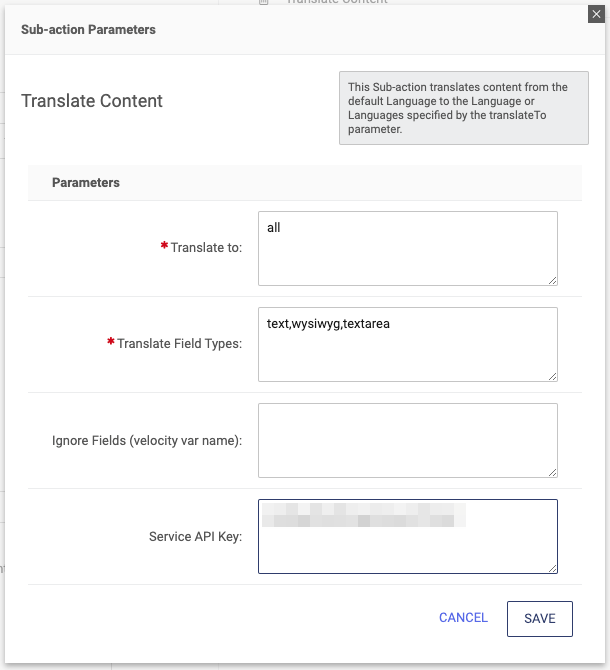This screenshot has width=610, height=670.
Task: Focus the Translate Field Types text area
Action: [407, 344]
